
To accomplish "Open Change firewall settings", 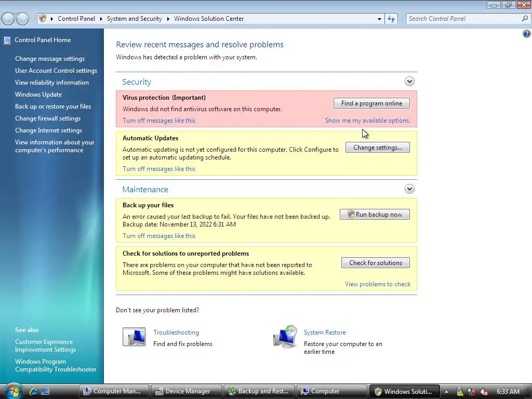I will (x=48, y=118).
